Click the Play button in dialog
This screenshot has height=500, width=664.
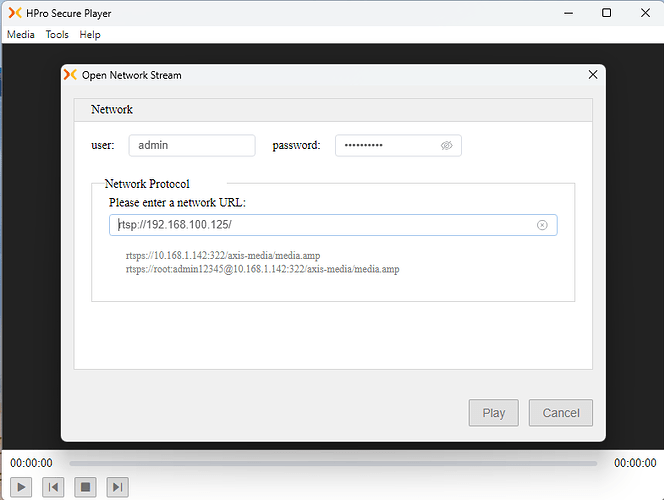point(494,413)
